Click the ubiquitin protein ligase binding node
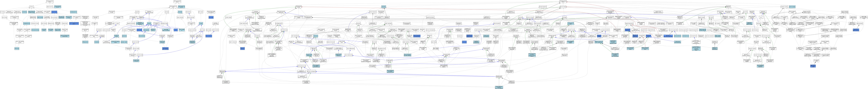The image size is (868, 89). point(58,30)
